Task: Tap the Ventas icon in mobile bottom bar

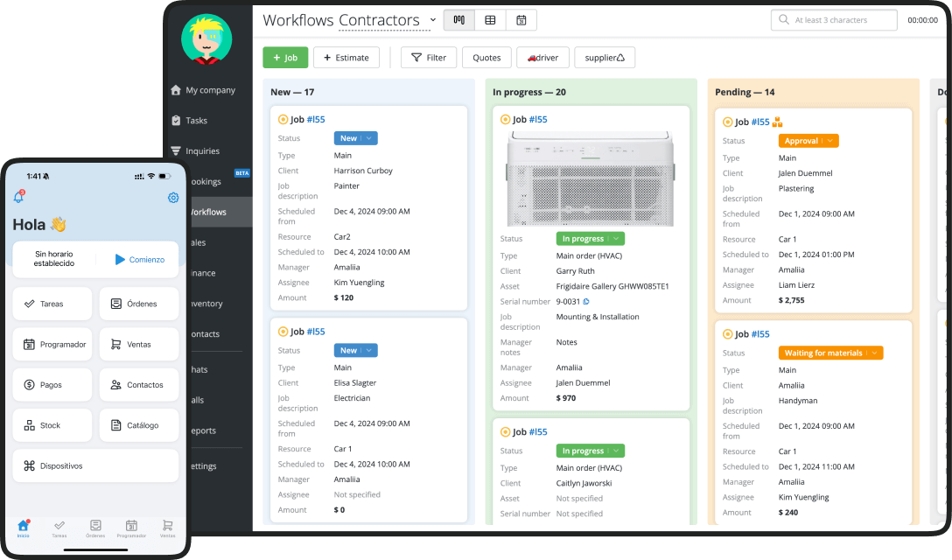Action: coord(166,528)
